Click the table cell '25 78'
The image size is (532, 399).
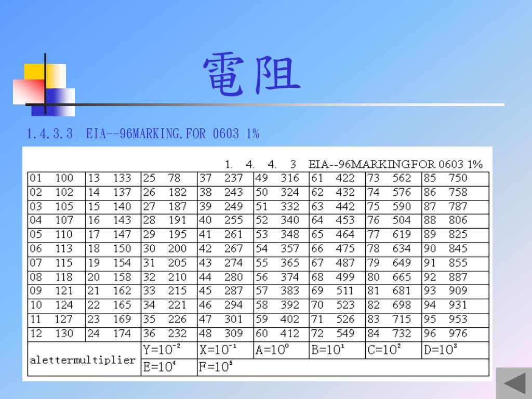pos(169,179)
